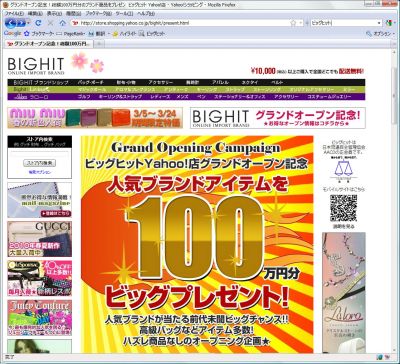Click the 検索オプション link under store search
The height and width of the screenshot is (364, 400).
(x=40, y=172)
